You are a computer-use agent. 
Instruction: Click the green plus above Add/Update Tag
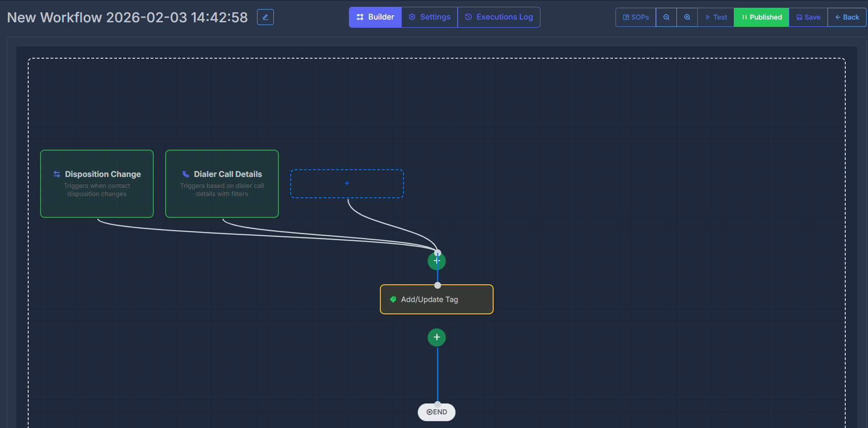436,261
